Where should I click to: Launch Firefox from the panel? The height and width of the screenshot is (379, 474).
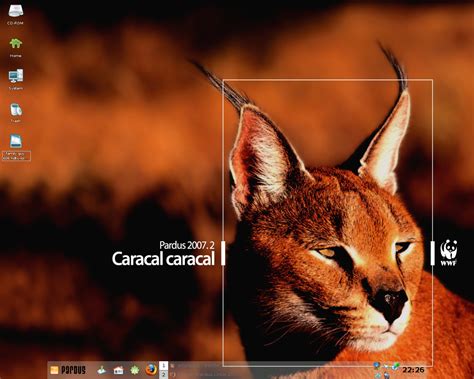[151, 369]
